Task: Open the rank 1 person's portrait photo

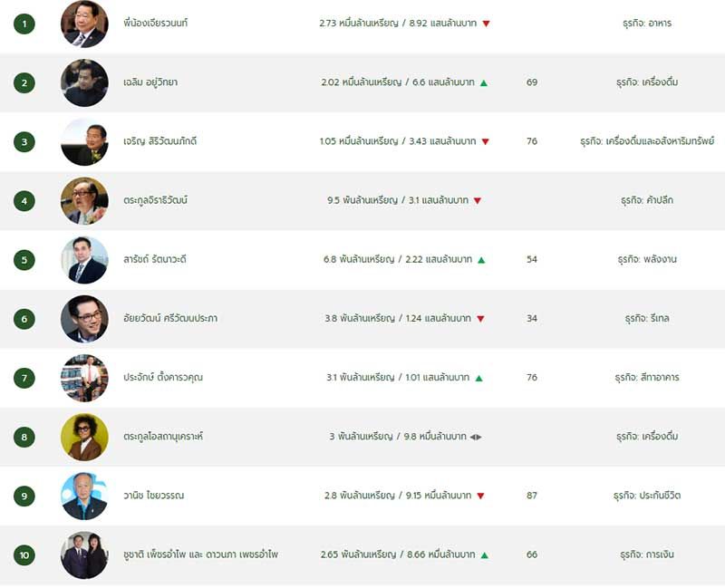Action: click(84, 24)
